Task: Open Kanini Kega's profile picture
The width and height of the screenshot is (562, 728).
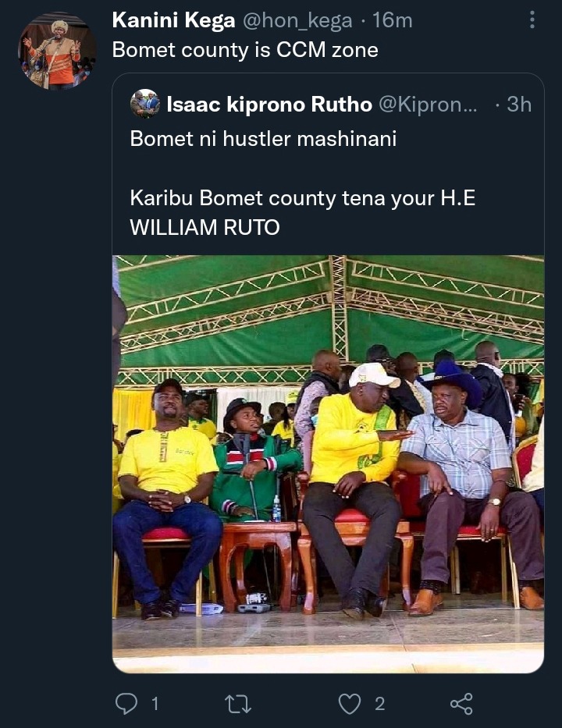Action: 57,51
